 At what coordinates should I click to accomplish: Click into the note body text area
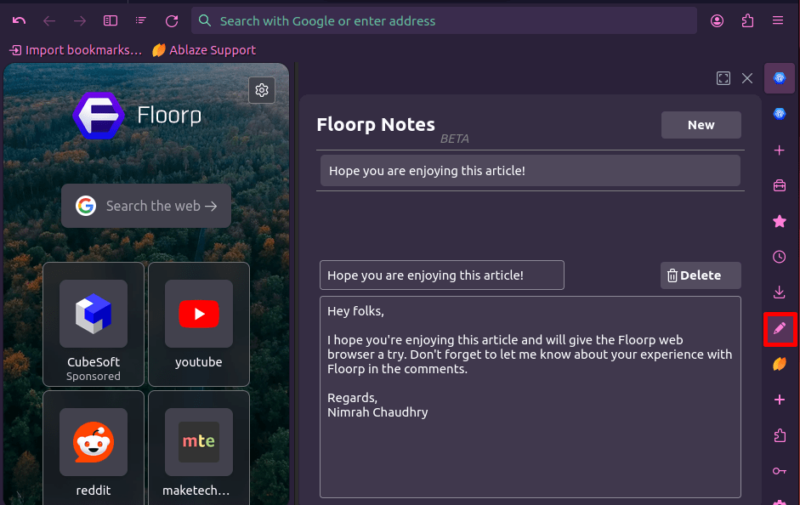pos(530,397)
